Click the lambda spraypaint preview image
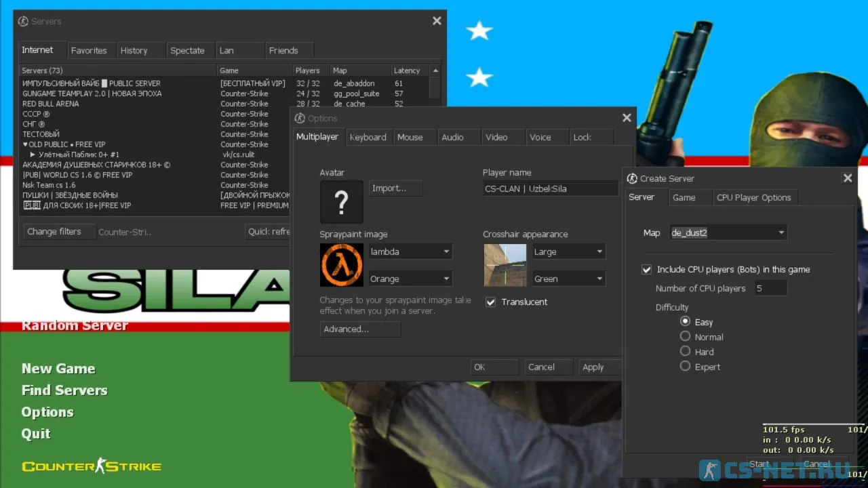This screenshot has width=868, height=488. click(342, 265)
